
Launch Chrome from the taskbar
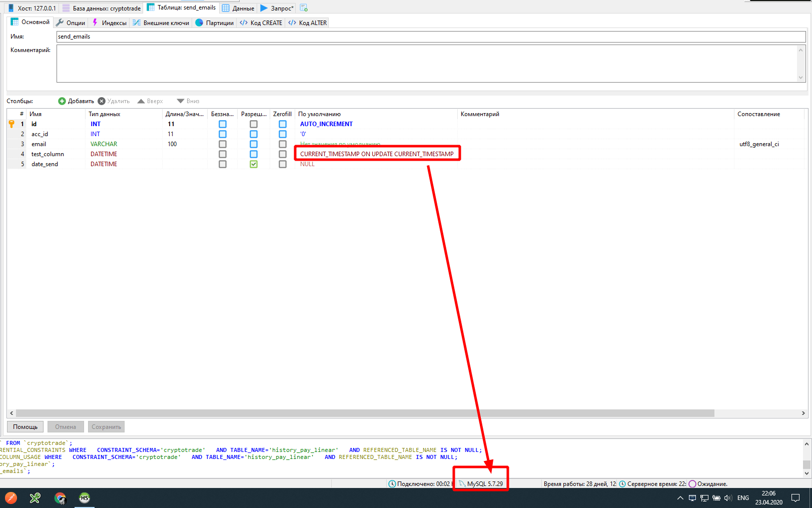pyautogui.click(x=60, y=498)
